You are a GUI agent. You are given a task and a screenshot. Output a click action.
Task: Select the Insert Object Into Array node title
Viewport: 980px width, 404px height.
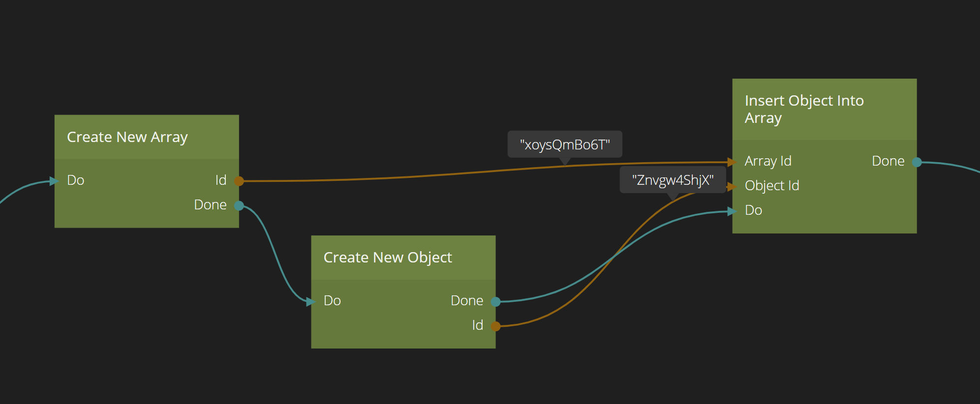pos(804,109)
